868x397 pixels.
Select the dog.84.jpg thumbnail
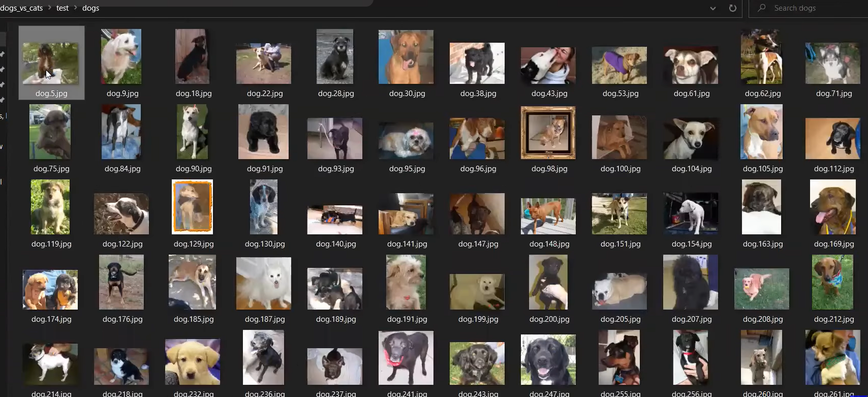(121, 132)
